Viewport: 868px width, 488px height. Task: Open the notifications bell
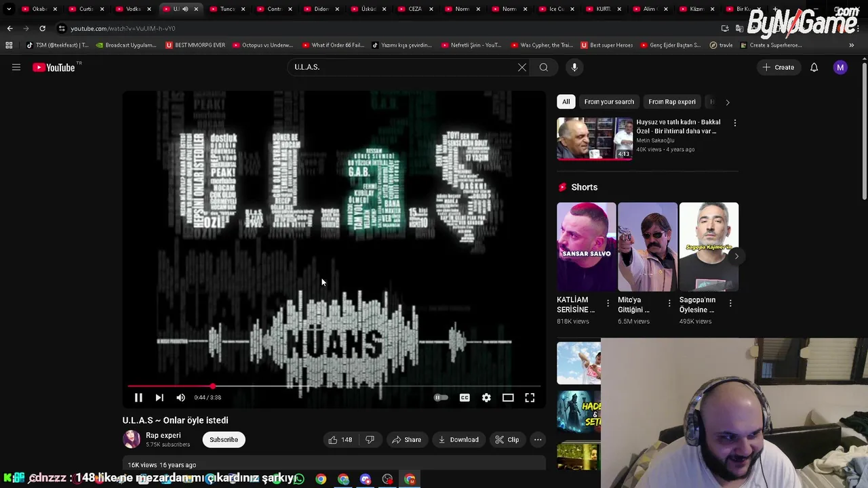[x=814, y=67]
